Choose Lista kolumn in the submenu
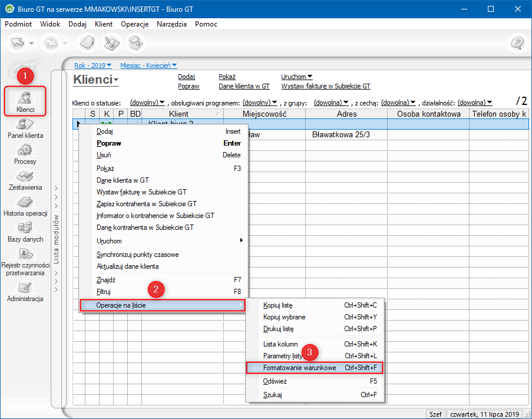The image size is (532, 419). (280, 344)
